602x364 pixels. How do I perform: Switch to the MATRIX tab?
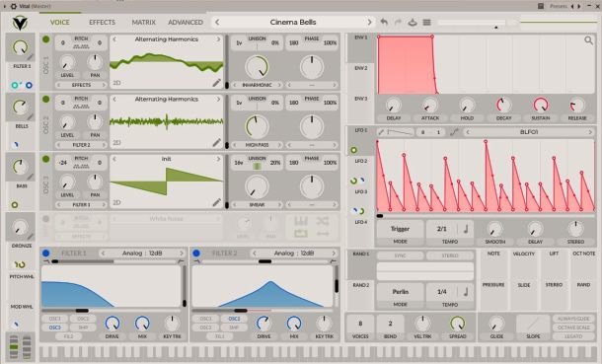tap(143, 23)
